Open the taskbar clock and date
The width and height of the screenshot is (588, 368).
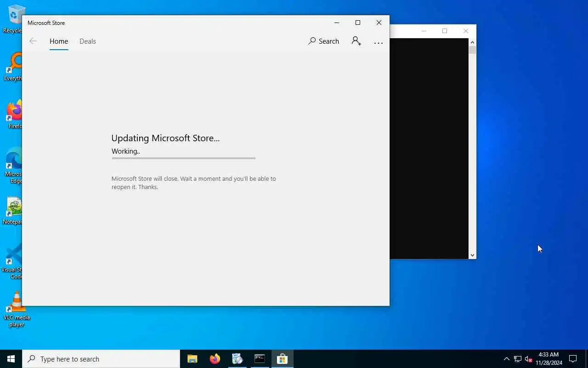pos(548,359)
